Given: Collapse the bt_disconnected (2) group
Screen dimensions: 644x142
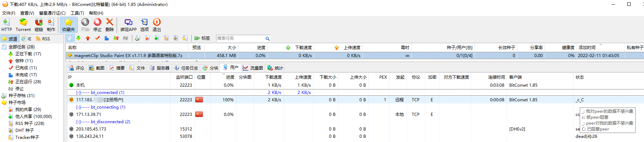Looking at the screenshot, I should point(79,122).
